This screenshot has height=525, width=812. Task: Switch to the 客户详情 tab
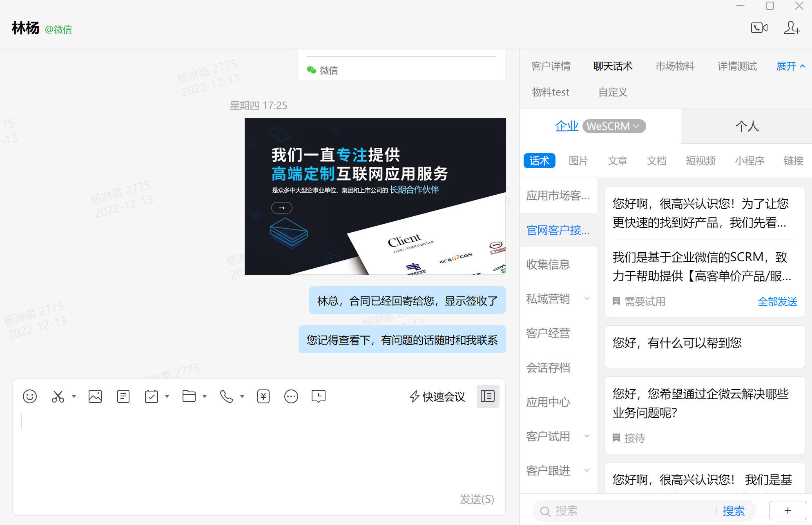[x=551, y=66]
